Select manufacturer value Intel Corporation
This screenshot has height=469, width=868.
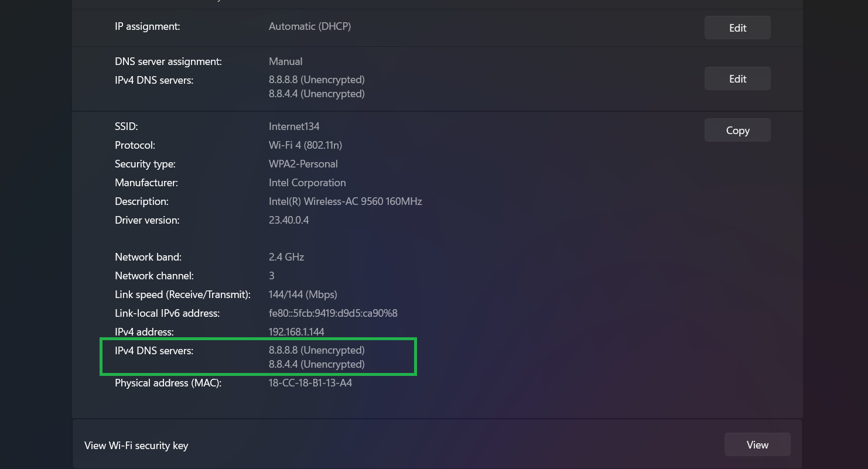click(307, 183)
